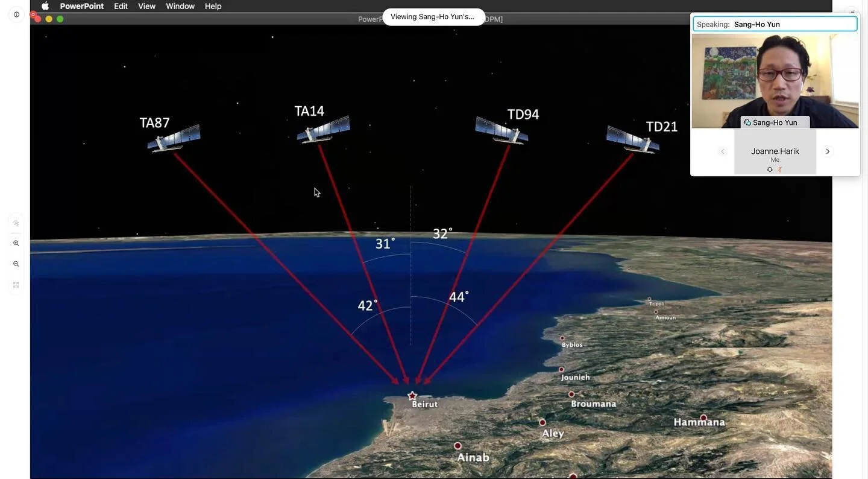Viewport: 868px width, 479px height.
Task: Click the 'Viewing Sang-Ho Yun's...' banner
Action: (x=433, y=17)
